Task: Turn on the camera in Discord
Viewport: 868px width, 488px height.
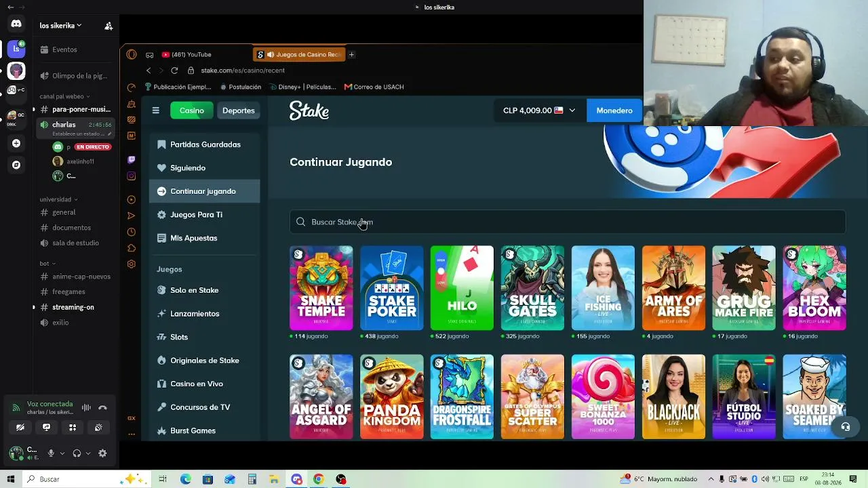Action: pos(20,427)
